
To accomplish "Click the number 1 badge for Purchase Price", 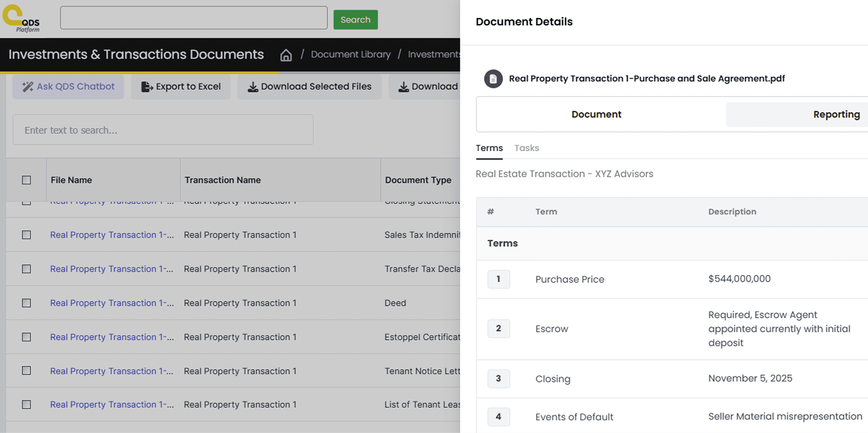I will pyautogui.click(x=498, y=279).
